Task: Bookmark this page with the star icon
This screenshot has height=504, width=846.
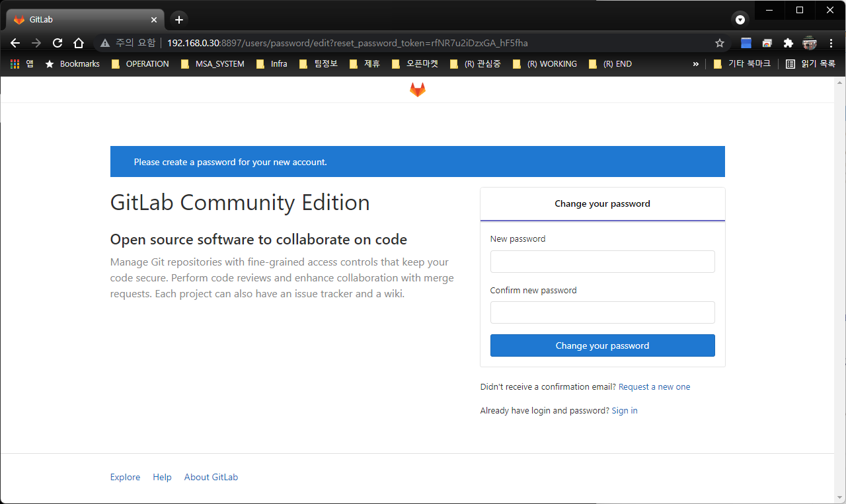Action: (720, 43)
